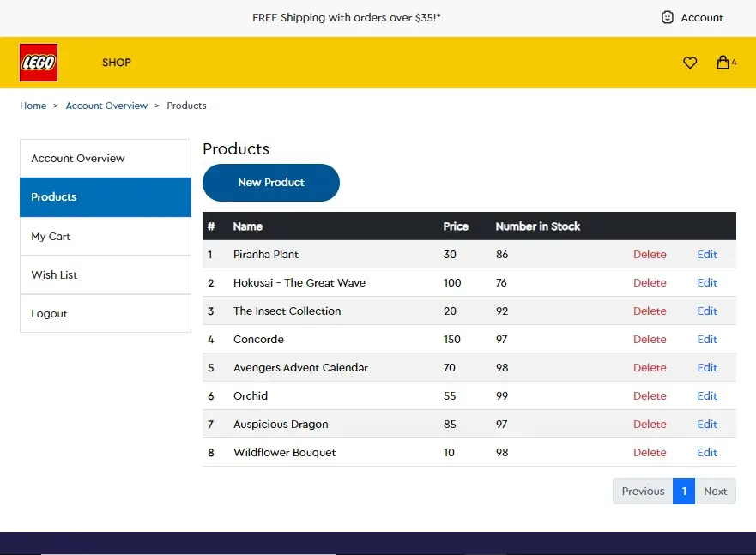
Task: Open Wish List in sidebar
Action: pos(106,275)
